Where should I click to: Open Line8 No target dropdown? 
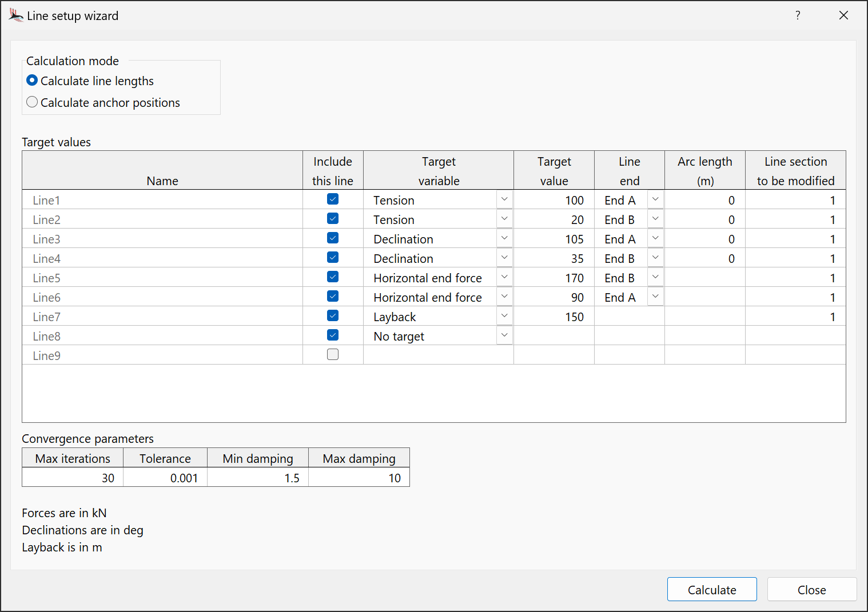point(504,335)
